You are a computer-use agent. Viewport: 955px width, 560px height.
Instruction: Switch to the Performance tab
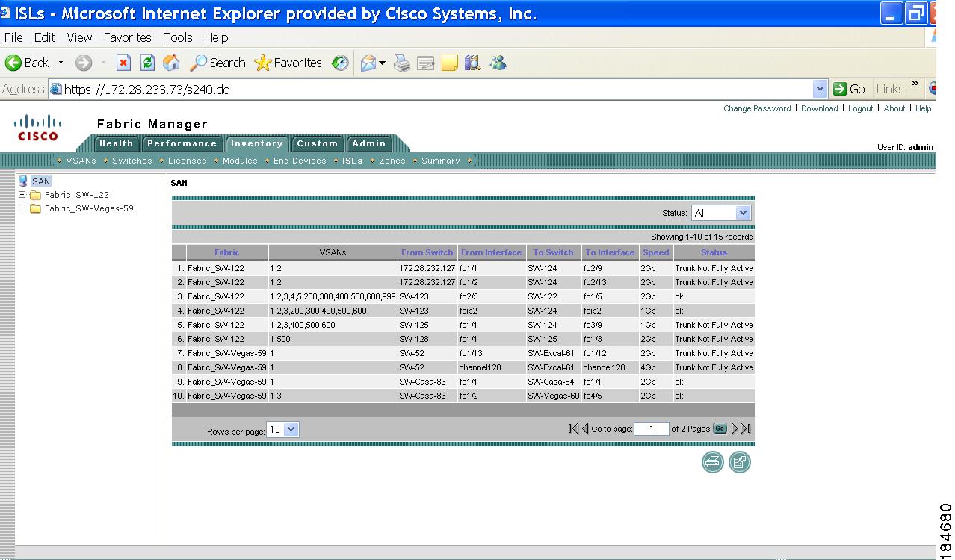[182, 143]
